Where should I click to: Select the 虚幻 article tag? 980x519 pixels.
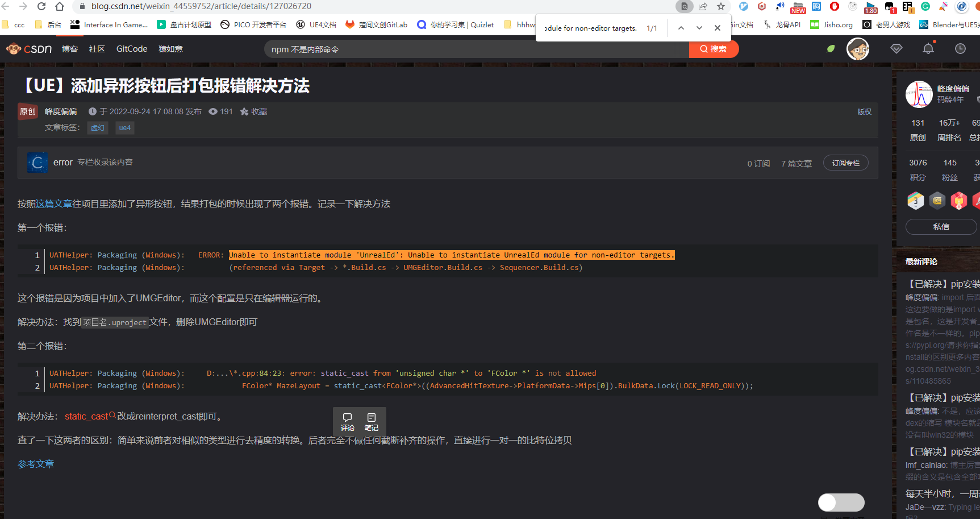(98, 128)
